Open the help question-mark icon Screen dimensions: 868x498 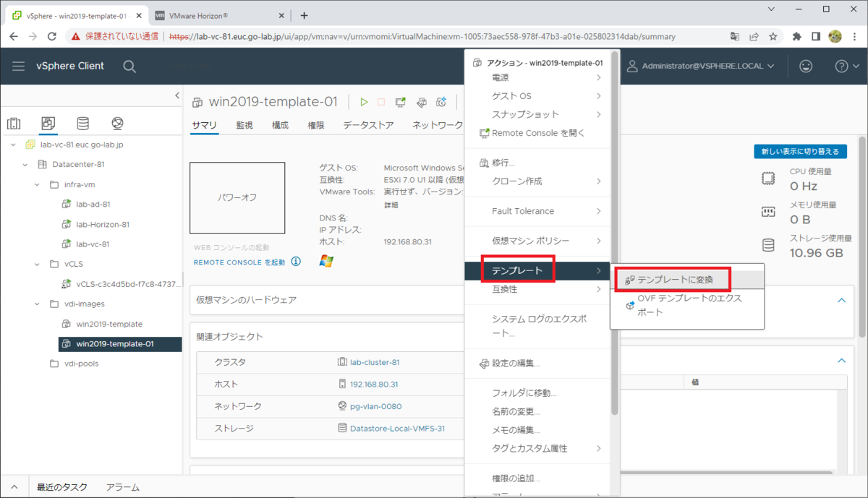coord(841,66)
